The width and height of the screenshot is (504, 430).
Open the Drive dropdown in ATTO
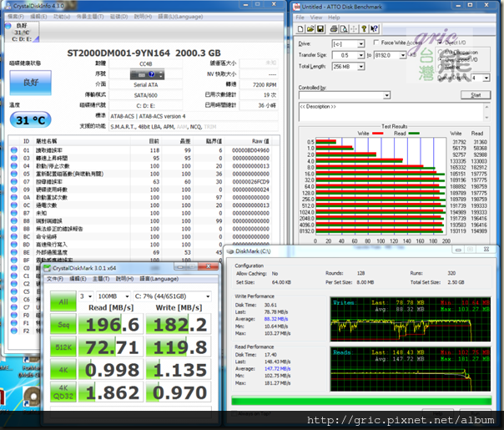[361, 43]
